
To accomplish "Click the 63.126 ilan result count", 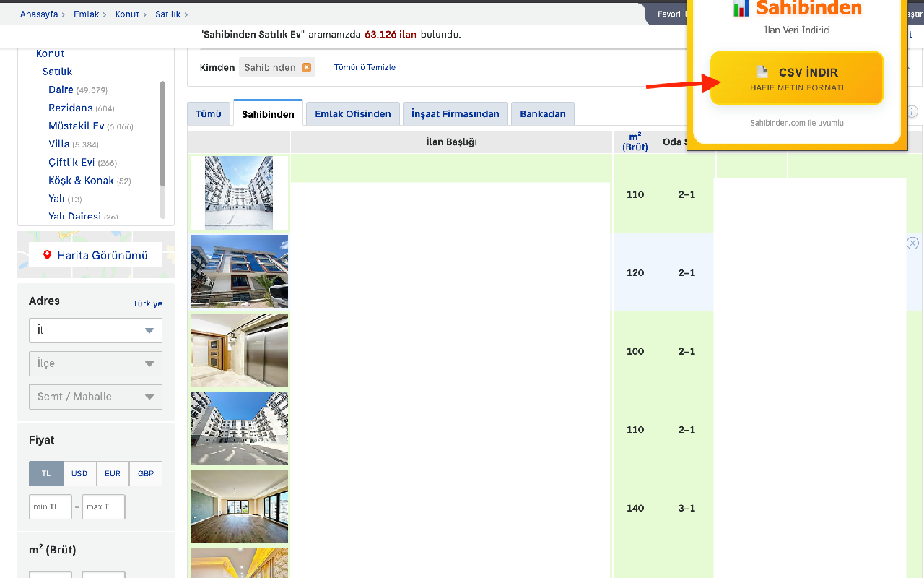I will 391,34.
